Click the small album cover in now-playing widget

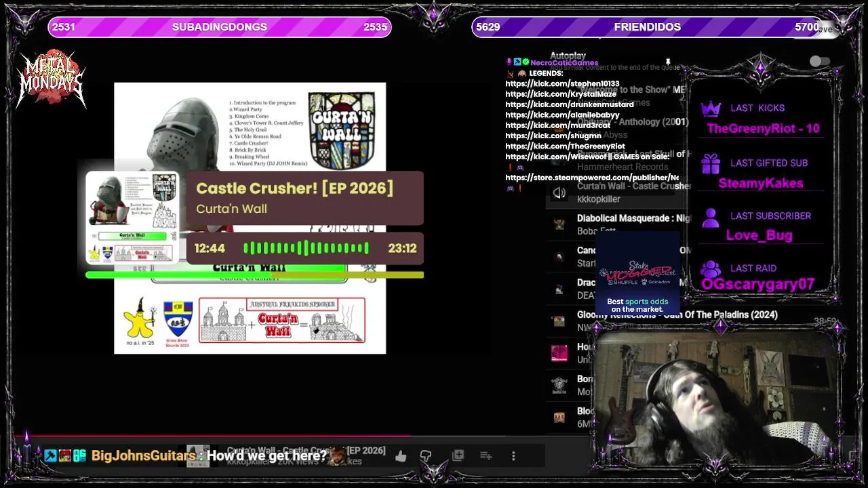[x=132, y=217]
